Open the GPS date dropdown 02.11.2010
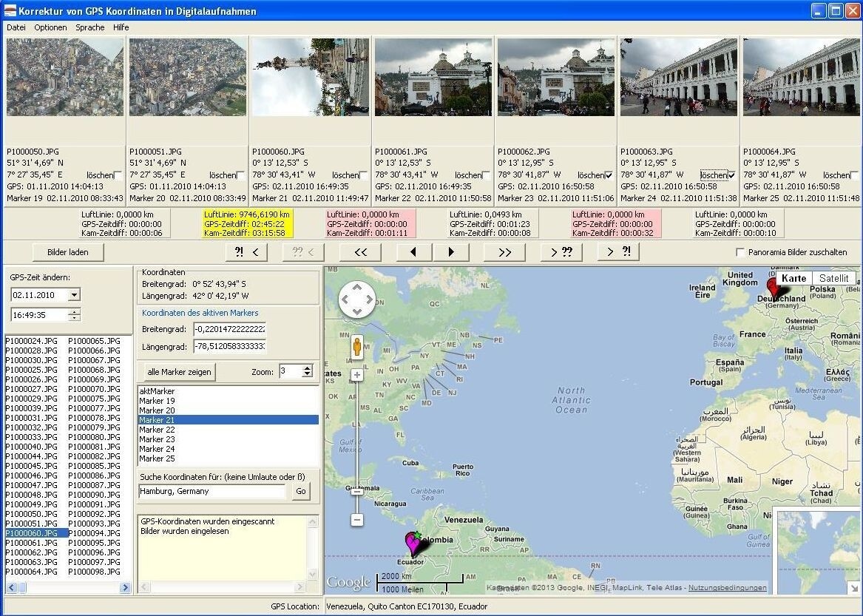Viewport: 863px width, 616px height. pos(74,295)
